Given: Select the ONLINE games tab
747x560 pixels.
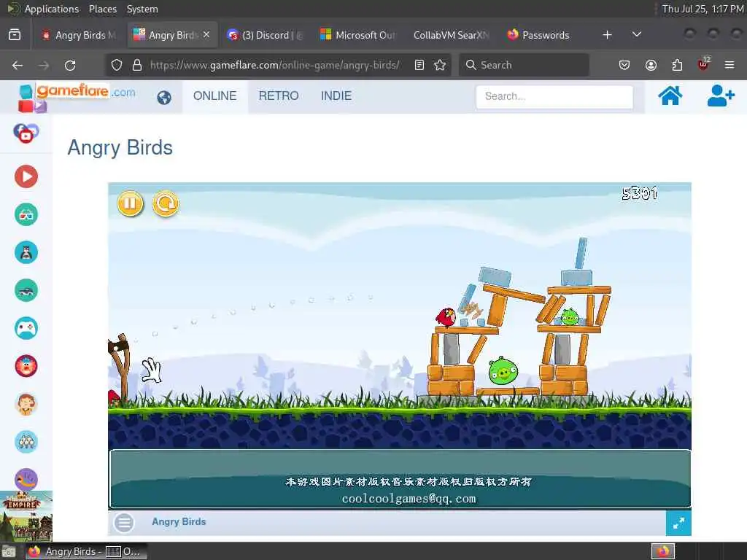Looking at the screenshot, I should (215, 96).
